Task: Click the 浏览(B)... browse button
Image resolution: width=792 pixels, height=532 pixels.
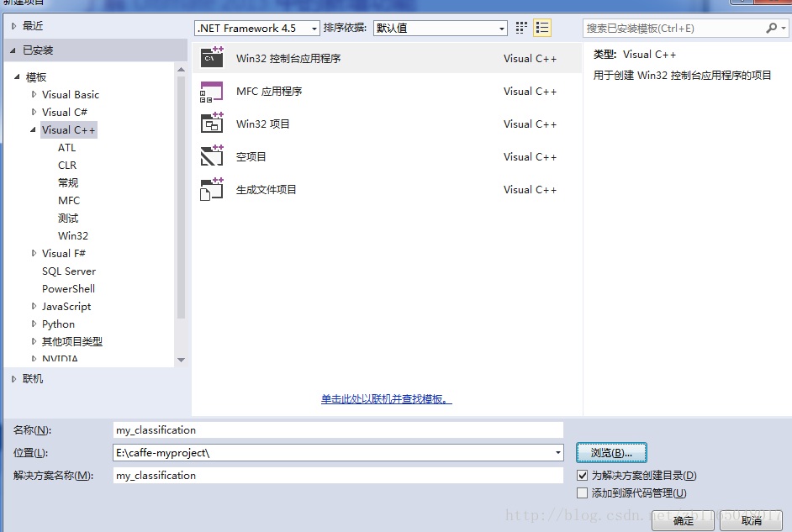Action: click(x=611, y=453)
